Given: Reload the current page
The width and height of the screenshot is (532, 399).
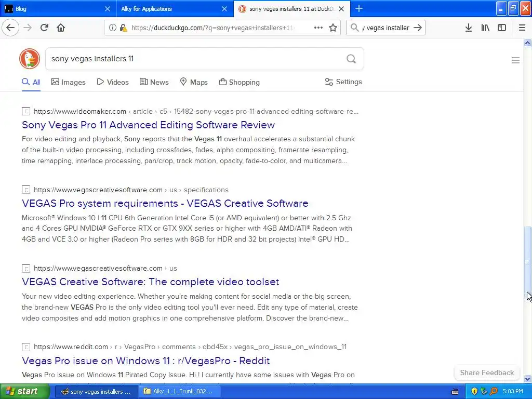Looking at the screenshot, I should tap(44, 28).
